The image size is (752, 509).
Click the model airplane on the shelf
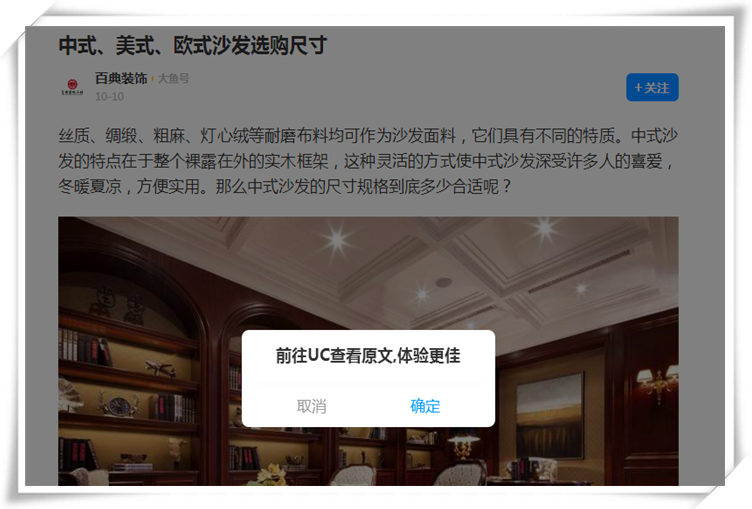(x=160, y=368)
